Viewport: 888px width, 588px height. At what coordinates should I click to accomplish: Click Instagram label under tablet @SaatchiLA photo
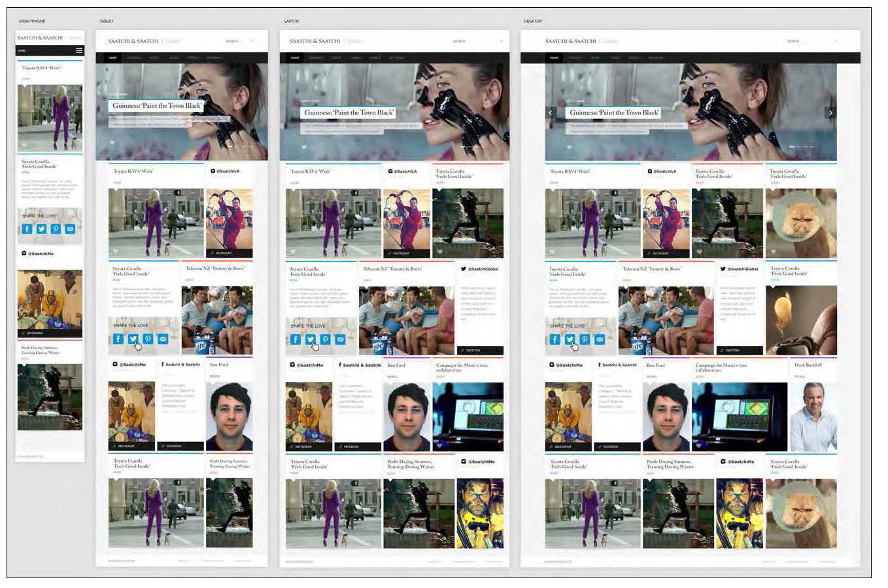click(x=229, y=252)
